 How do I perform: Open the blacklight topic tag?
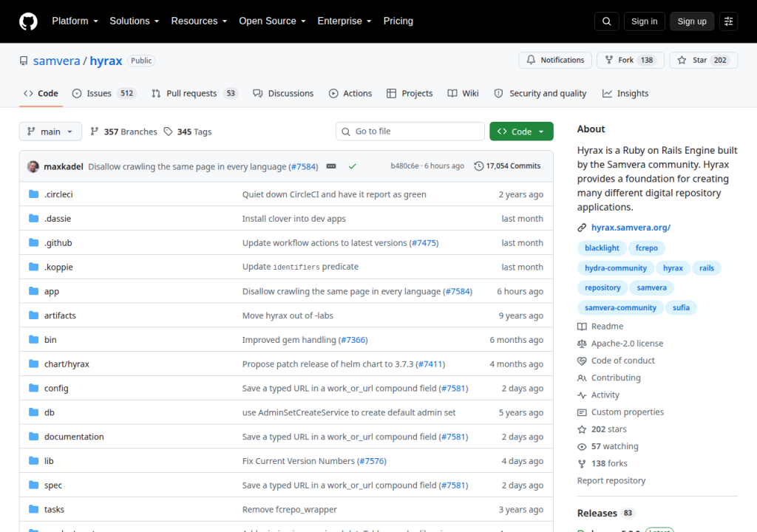click(x=602, y=248)
